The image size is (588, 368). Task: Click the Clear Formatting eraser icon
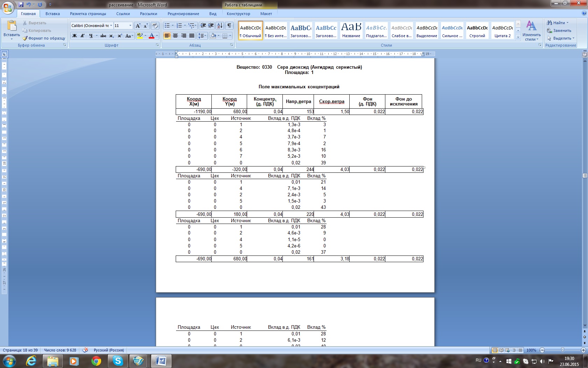click(155, 26)
